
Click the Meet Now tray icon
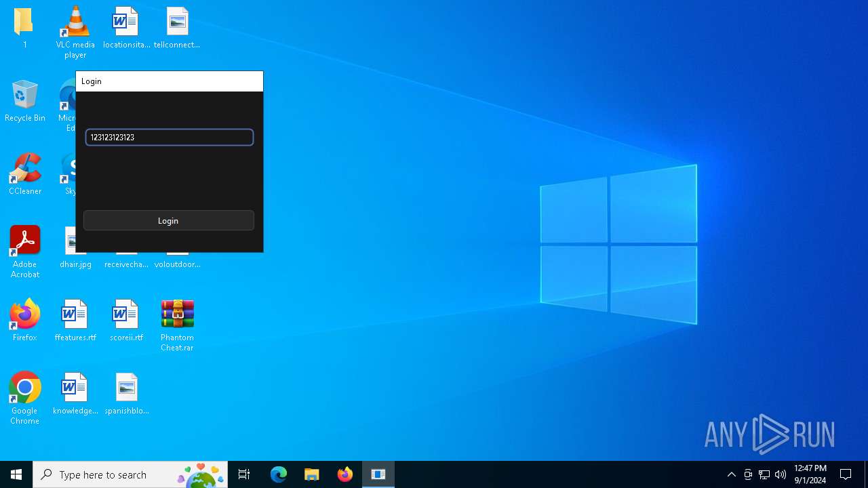click(748, 474)
